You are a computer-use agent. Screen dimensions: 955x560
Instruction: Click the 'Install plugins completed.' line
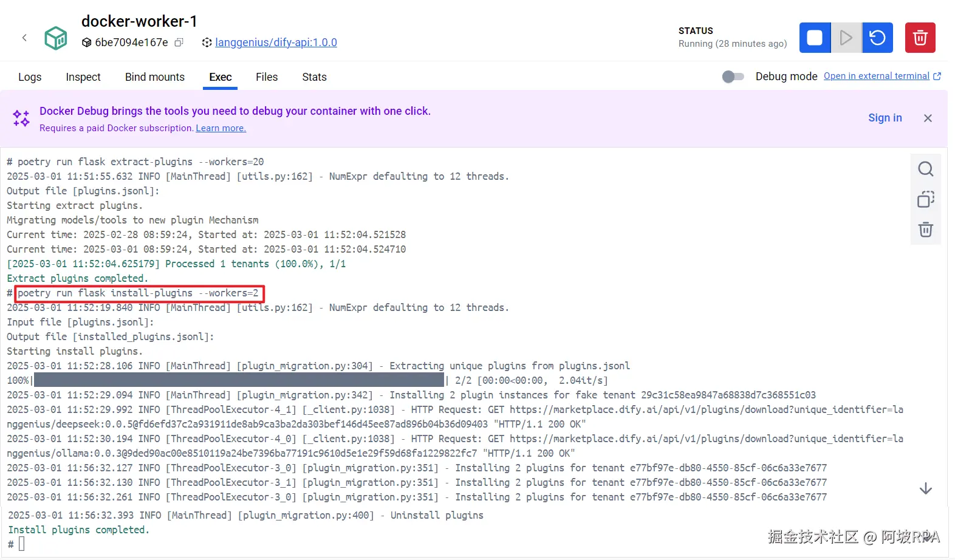pyautogui.click(x=78, y=530)
